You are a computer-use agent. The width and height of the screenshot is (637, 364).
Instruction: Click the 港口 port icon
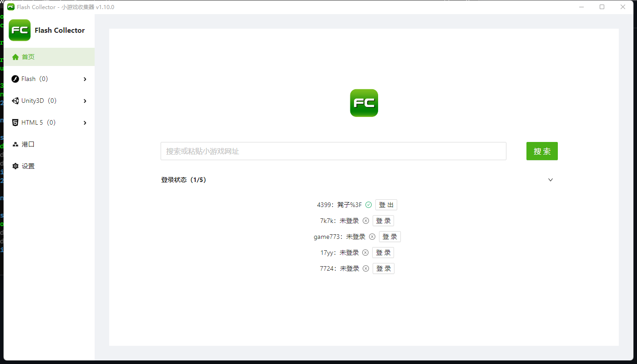(x=14, y=144)
